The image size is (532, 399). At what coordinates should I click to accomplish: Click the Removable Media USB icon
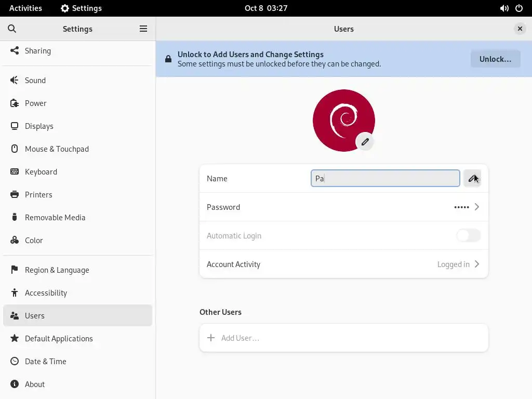pos(14,217)
